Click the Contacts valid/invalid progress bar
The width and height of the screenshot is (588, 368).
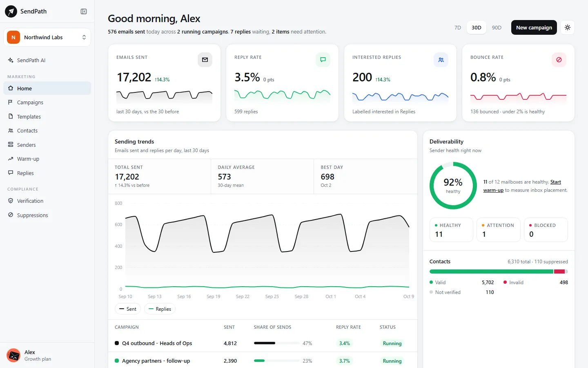pos(499,272)
